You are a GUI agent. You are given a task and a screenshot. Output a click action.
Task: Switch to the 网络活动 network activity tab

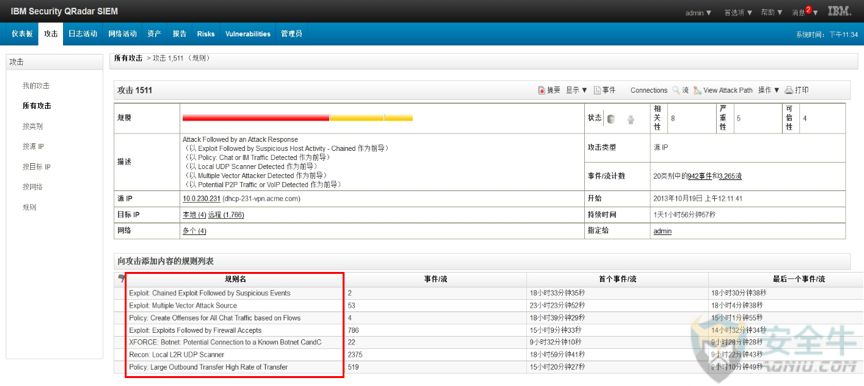(x=122, y=34)
